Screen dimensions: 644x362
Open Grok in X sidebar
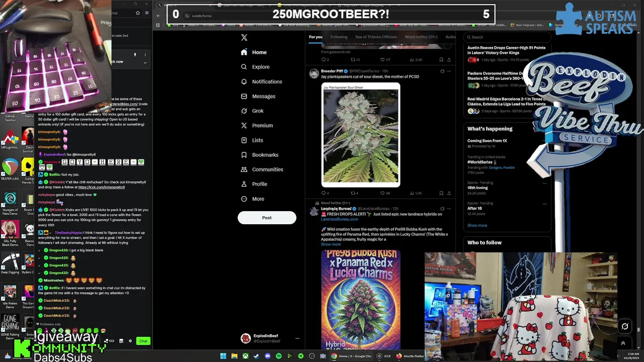[252, 111]
